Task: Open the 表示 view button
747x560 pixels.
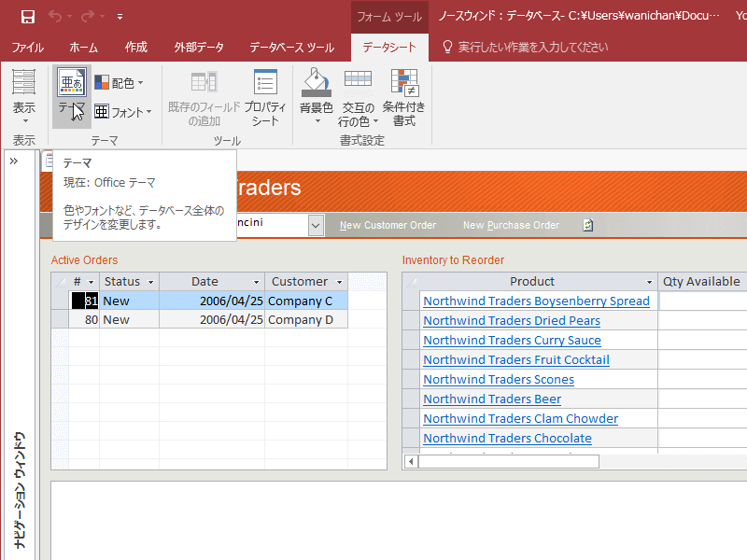Action: click(24, 96)
